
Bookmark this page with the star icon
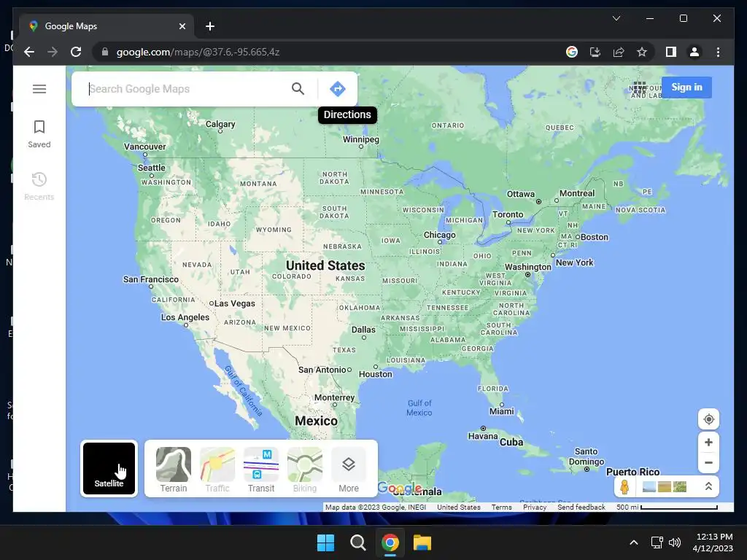point(642,52)
